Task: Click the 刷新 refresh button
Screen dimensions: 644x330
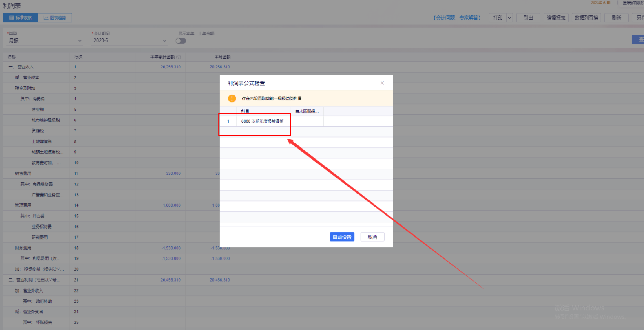Action: [616, 18]
